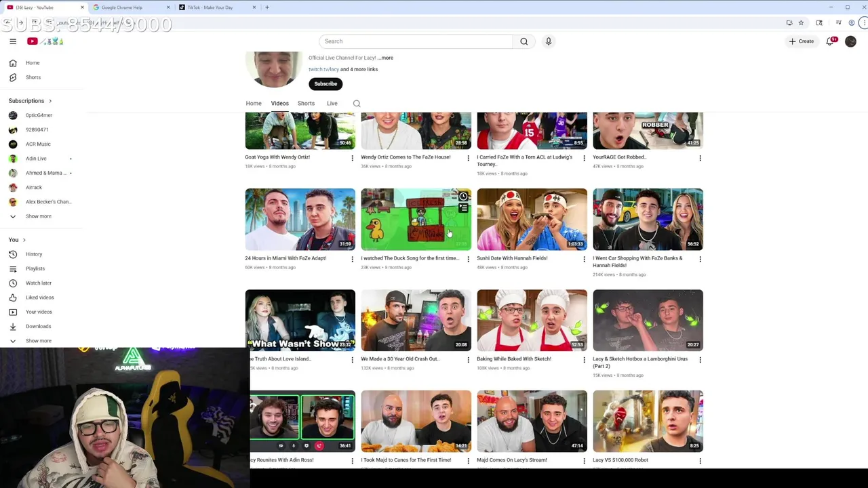Switch to TikTok browser tab

click(217, 7)
